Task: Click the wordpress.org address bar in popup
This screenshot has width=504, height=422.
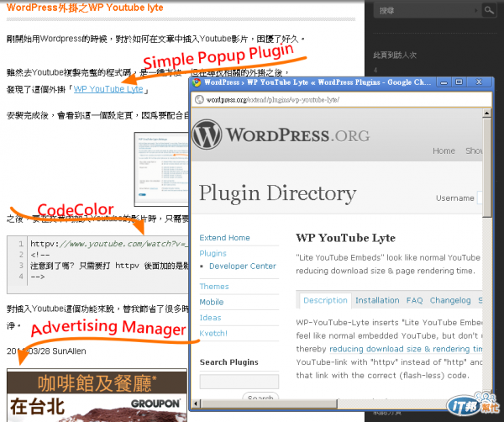Action: coord(341,100)
